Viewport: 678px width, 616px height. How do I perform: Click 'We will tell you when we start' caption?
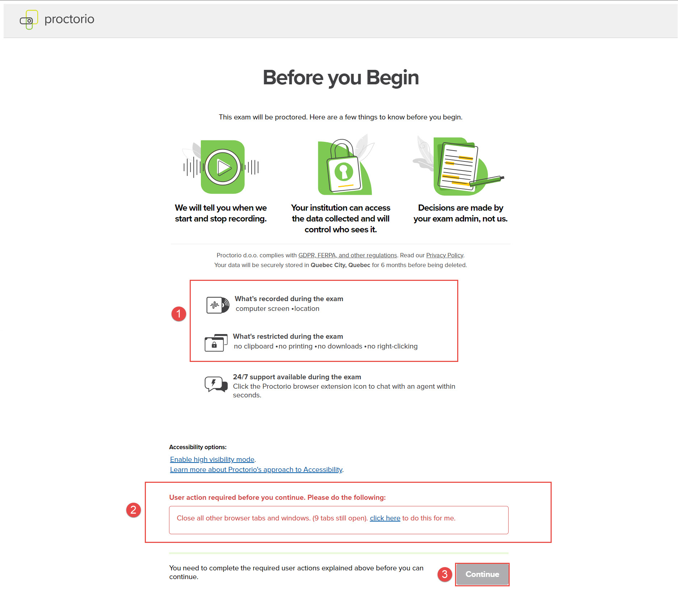[221, 213]
